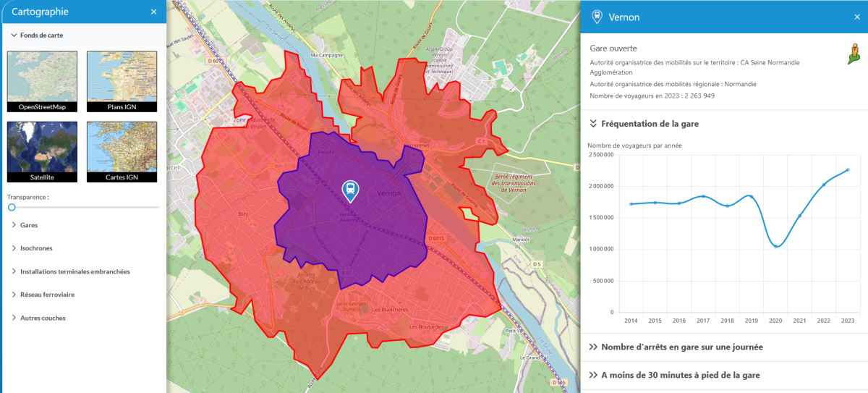Collapse the Fréquentation de la gare section
The height and width of the screenshot is (393, 868).
(649, 124)
